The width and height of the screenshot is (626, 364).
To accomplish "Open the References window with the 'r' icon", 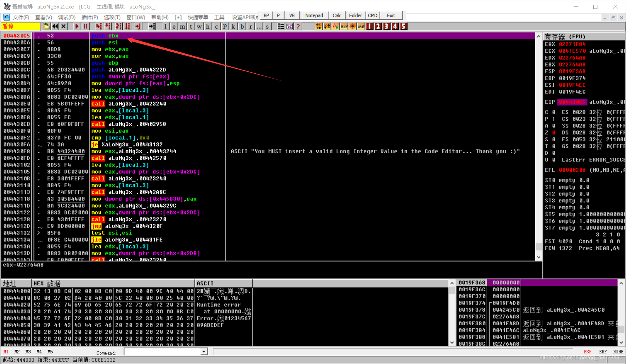I will pyautogui.click(x=251, y=26).
